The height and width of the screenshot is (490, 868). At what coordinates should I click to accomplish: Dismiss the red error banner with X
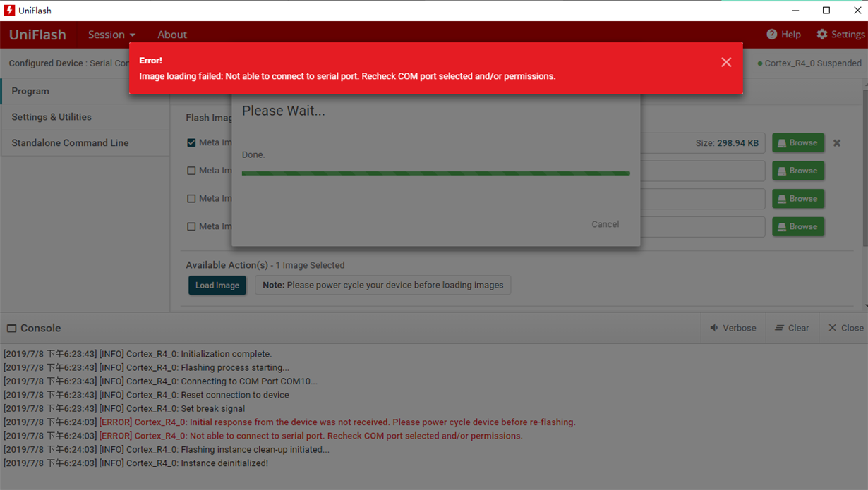726,62
